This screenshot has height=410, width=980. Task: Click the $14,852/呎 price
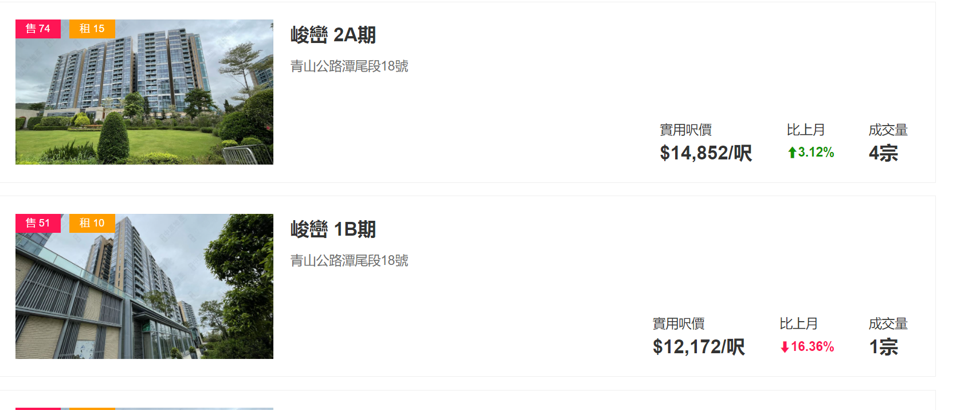pos(705,153)
